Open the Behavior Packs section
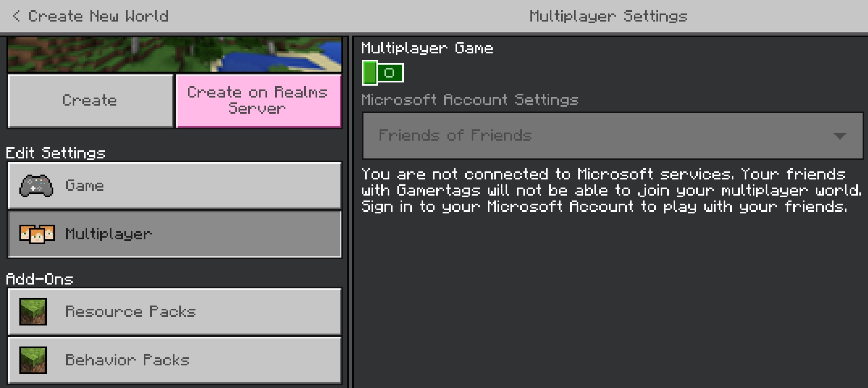The image size is (868, 388). (x=174, y=360)
